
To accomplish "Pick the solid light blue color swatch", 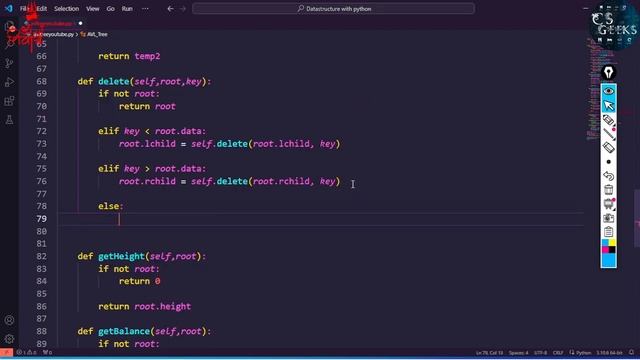I will point(609,260).
